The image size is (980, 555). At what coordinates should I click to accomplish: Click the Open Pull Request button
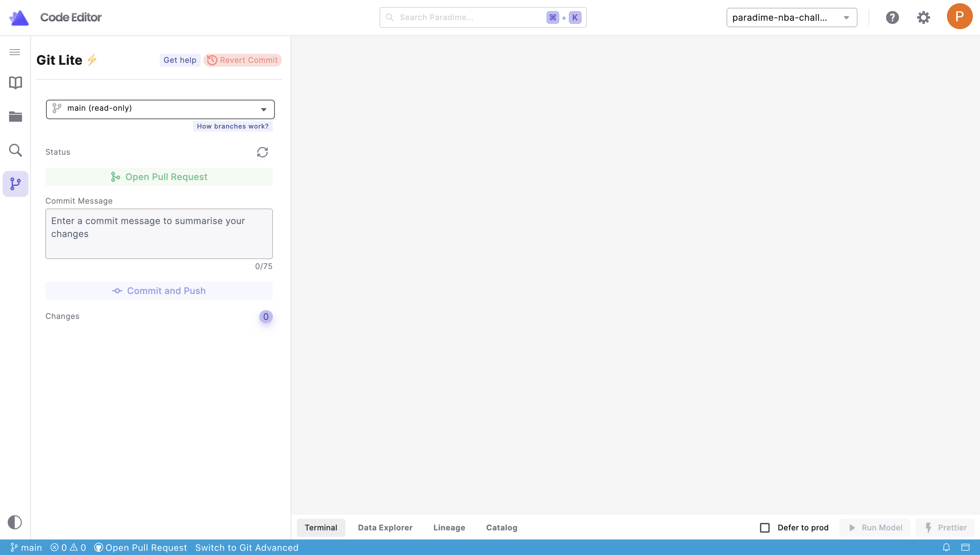[x=159, y=177]
